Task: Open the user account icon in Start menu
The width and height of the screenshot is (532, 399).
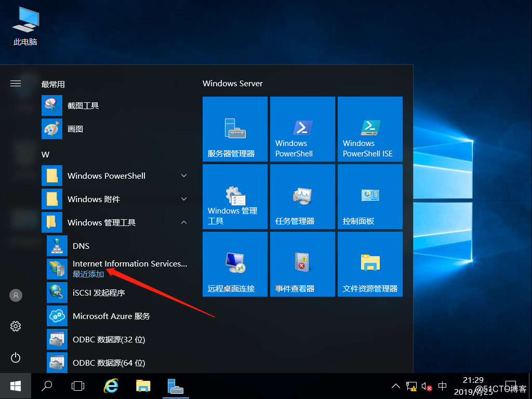Action: click(x=16, y=295)
